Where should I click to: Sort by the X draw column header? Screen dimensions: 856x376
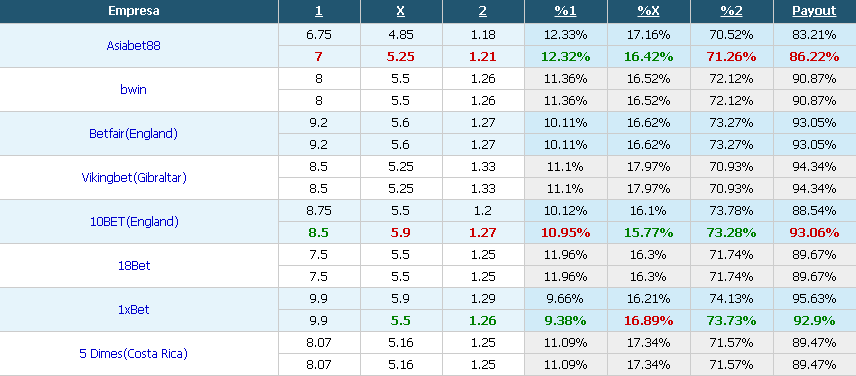[401, 11]
